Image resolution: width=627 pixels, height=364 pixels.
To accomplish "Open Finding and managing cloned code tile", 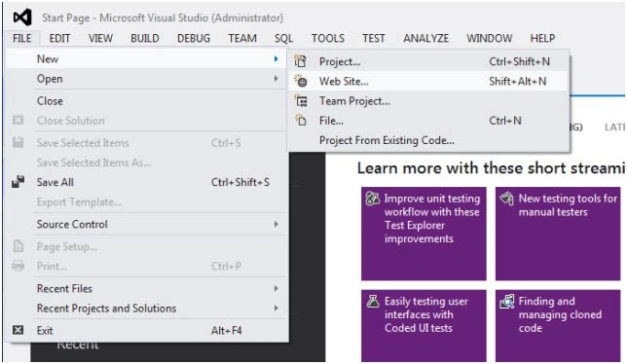I will (x=558, y=326).
